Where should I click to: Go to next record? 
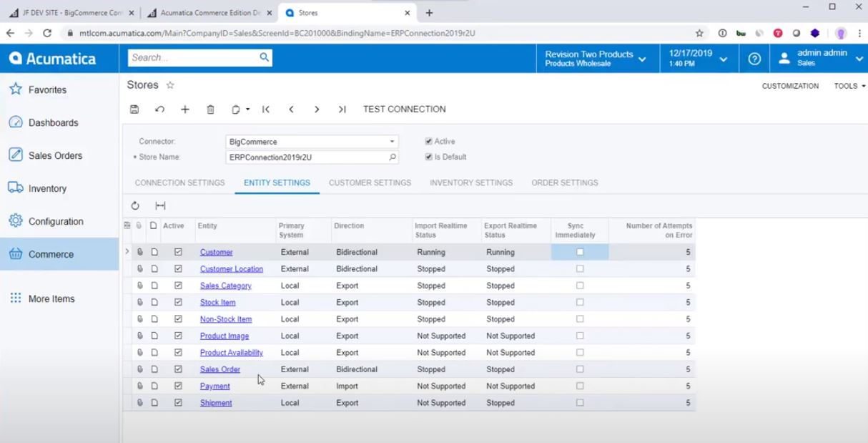(x=317, y=109)
